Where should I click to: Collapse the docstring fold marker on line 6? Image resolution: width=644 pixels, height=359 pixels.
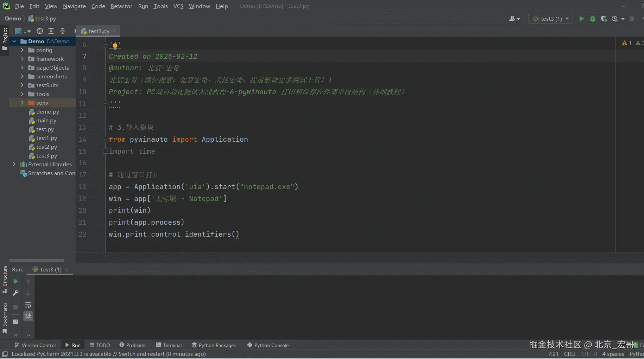105,44
